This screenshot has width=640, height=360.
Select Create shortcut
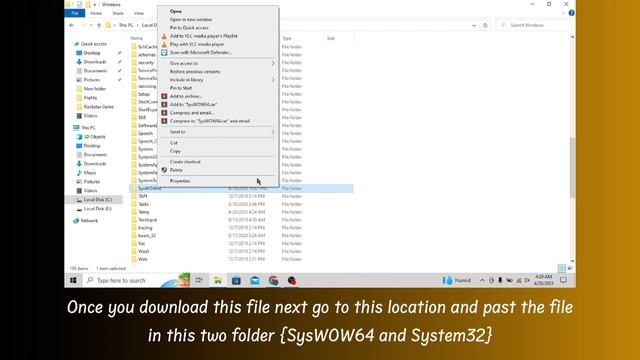point(185,162)
